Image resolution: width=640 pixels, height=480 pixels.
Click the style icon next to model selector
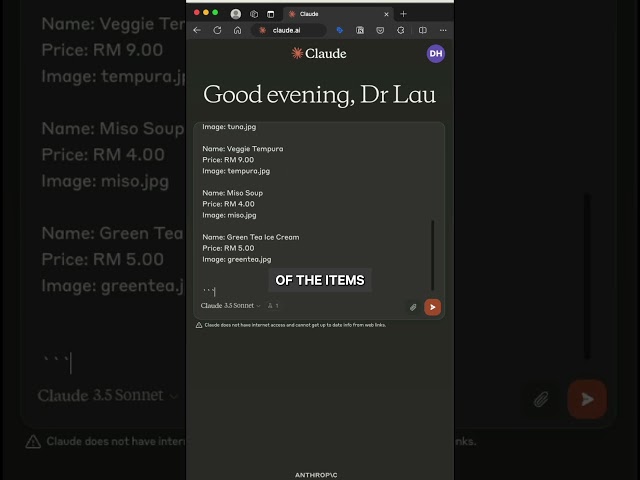pyautogui.click(x=273, y=305)
